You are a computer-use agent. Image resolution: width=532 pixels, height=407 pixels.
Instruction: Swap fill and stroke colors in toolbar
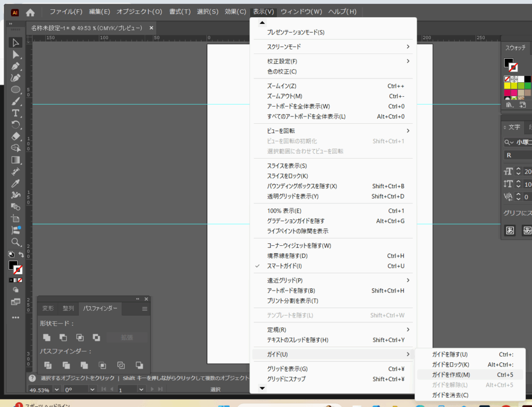tap(21, 254)
